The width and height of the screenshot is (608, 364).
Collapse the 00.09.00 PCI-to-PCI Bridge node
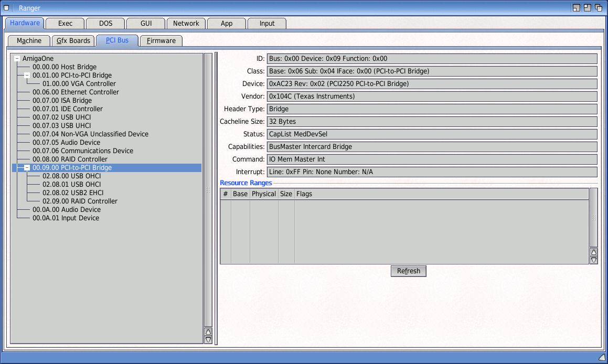27,168
